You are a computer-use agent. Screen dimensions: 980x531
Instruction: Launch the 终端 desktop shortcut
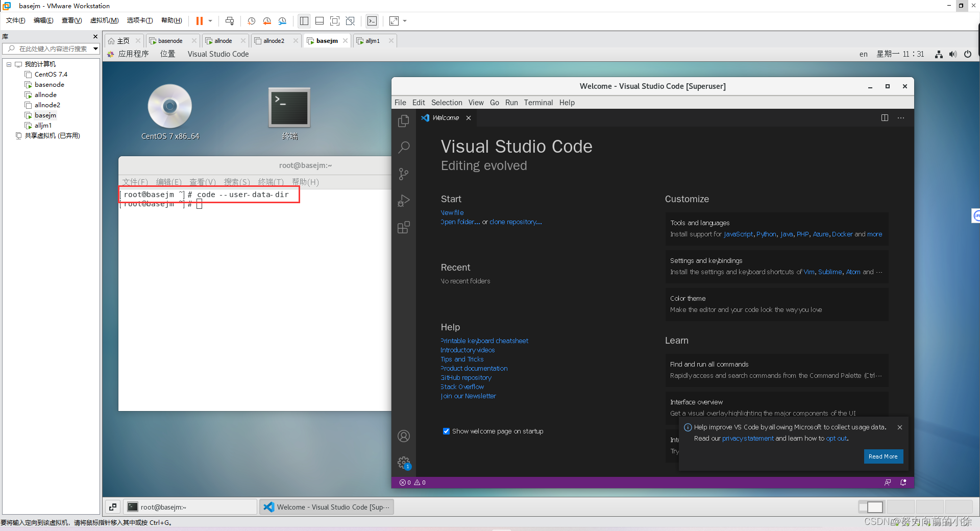[x=289, y=113]
